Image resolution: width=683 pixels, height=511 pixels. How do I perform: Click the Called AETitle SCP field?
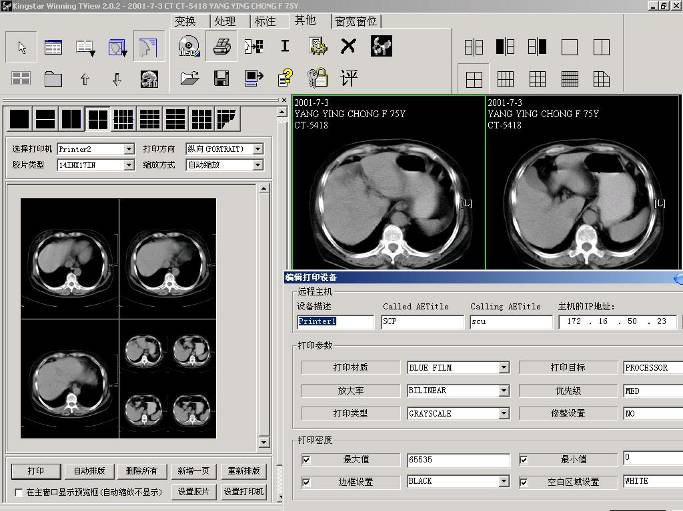click(x=423, y=322)
